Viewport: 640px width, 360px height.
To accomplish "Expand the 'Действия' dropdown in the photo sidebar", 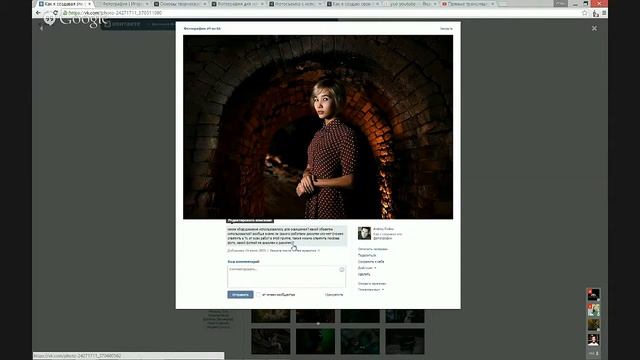I will pos(367,268).
